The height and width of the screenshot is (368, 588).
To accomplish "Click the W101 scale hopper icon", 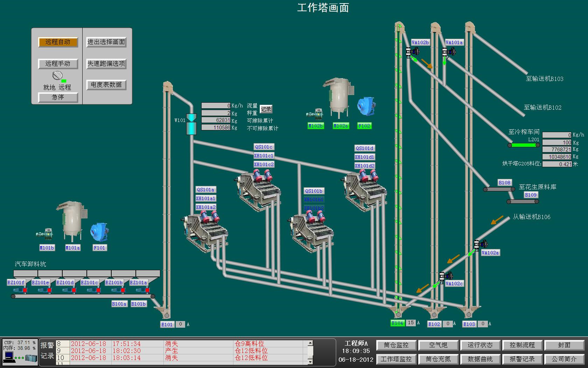I will (191, 124).
